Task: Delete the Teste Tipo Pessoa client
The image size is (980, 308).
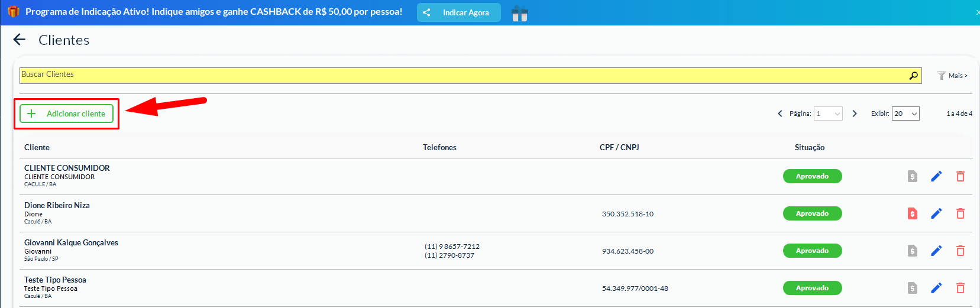Action: [x=960, y=288]
